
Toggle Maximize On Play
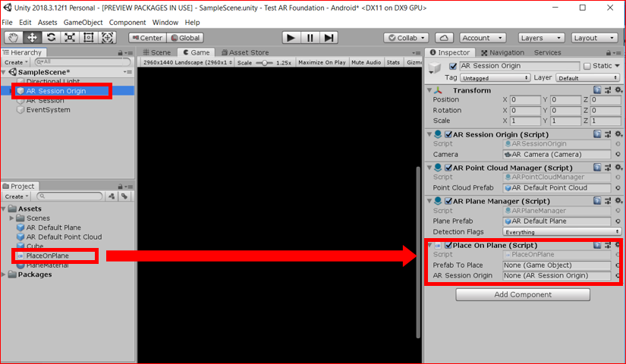point(322,62)
